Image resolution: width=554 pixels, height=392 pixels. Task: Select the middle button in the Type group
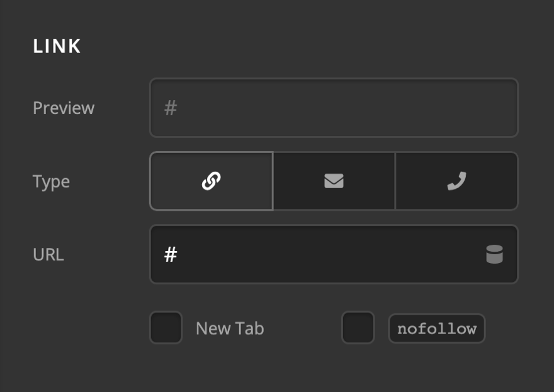click(x=334, y=181)
